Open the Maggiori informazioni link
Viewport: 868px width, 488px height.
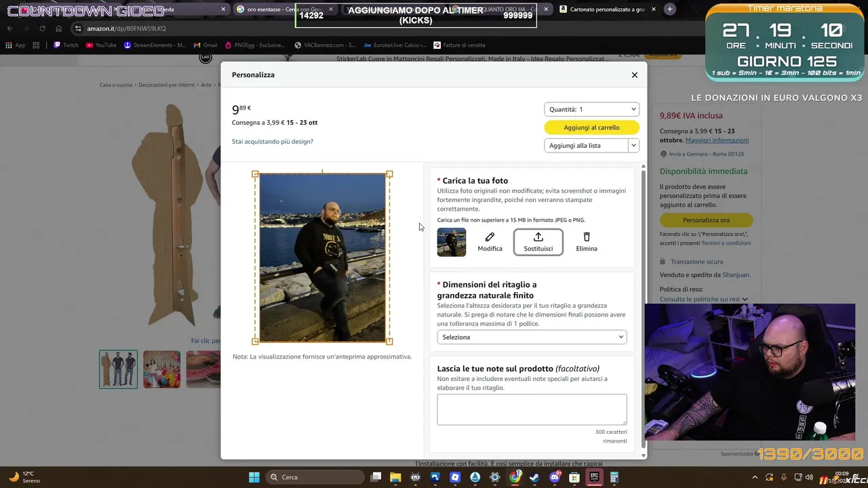(x=717, y=140)
